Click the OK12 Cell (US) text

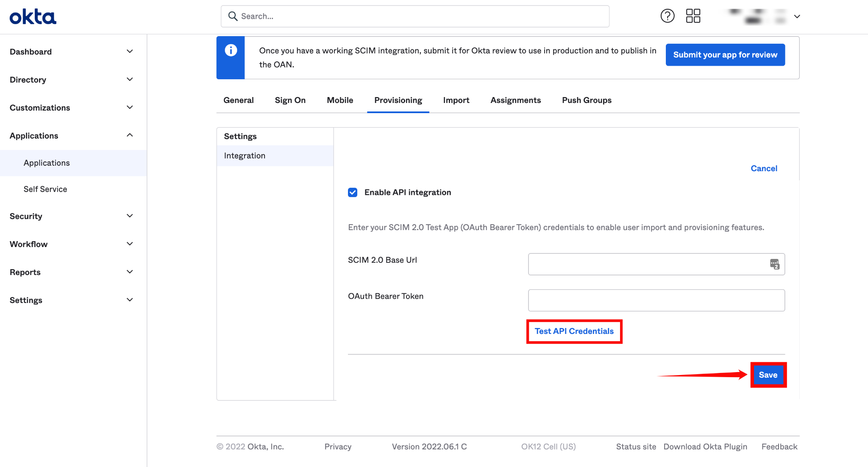coord(548,447)
